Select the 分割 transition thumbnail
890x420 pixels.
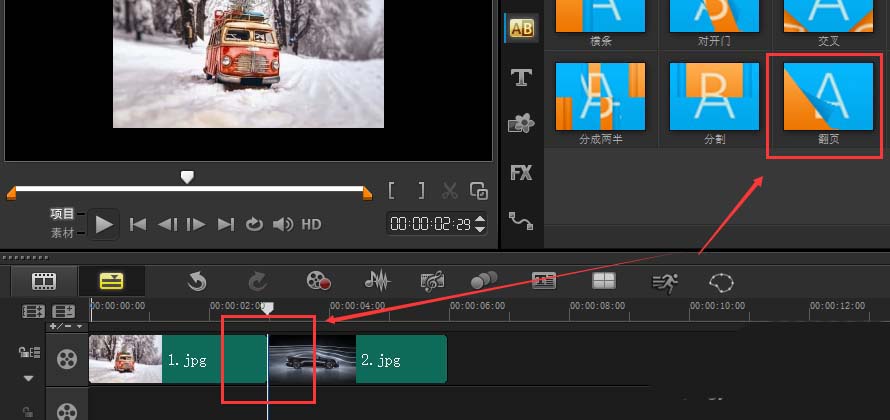tap(714, 96)
